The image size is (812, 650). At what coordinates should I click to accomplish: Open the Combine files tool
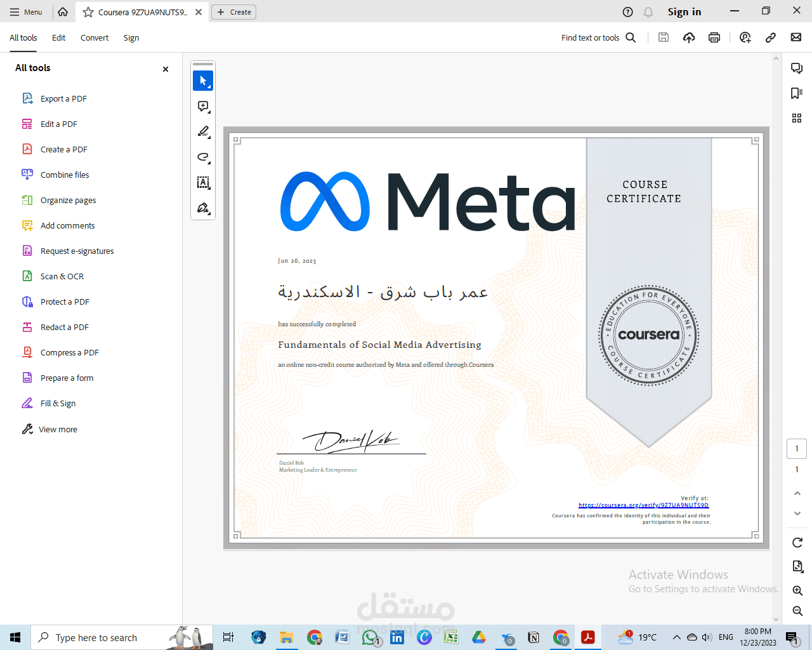tap(65, 175)
